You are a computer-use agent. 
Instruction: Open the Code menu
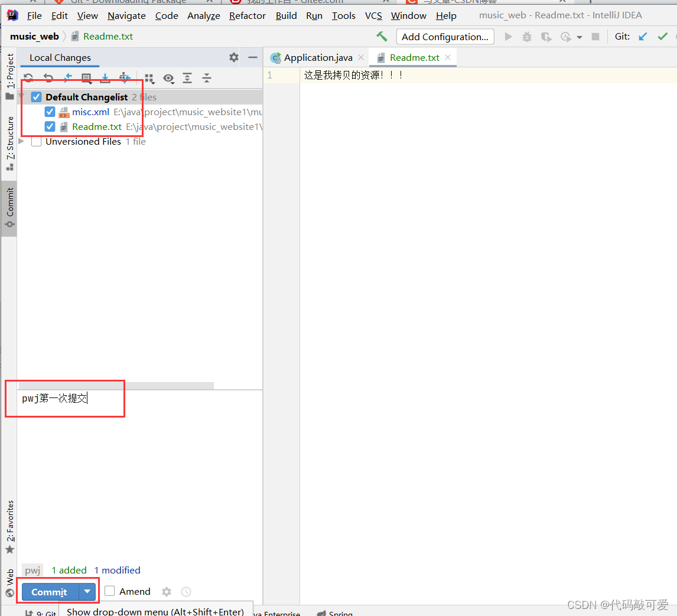[x=167, y=16]
